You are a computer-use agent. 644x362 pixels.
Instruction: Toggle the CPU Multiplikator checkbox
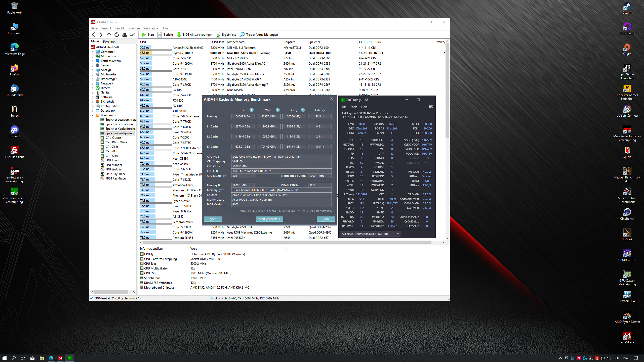point(142,268)
